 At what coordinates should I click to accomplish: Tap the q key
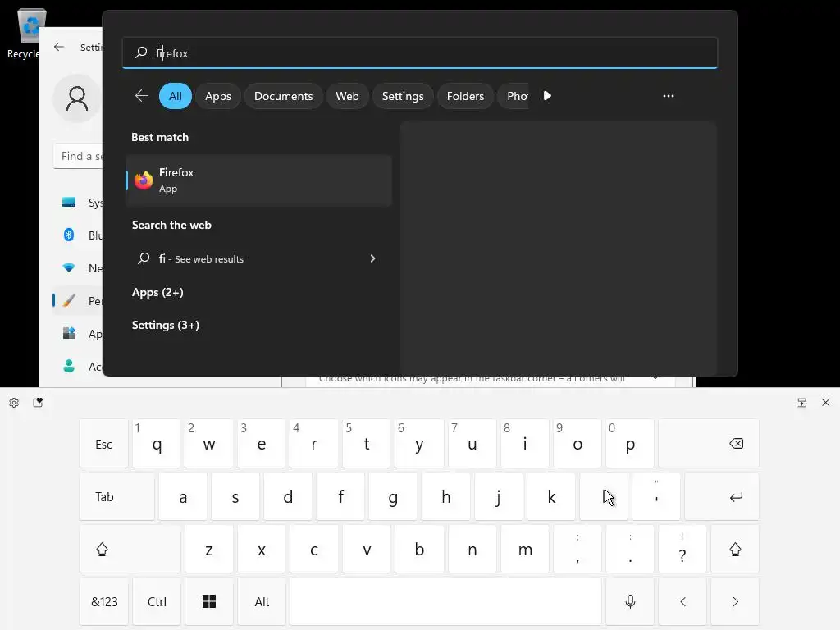coord(157,444)
